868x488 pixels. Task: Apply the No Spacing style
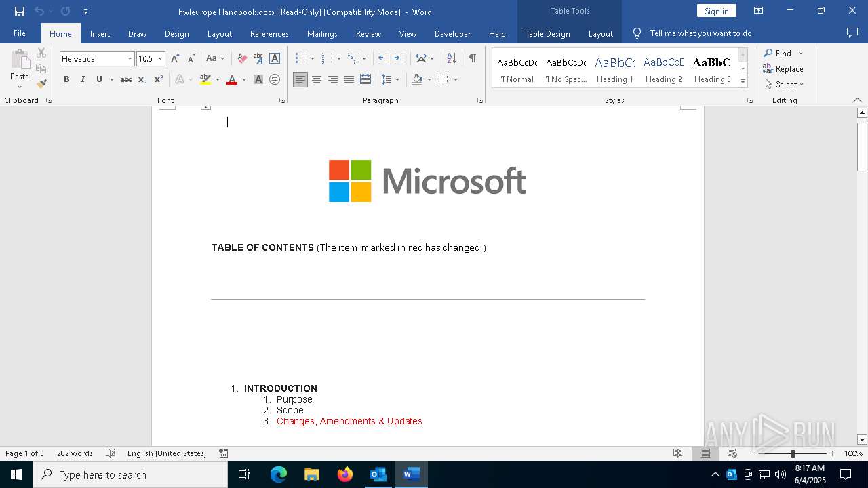click(566, 68)
